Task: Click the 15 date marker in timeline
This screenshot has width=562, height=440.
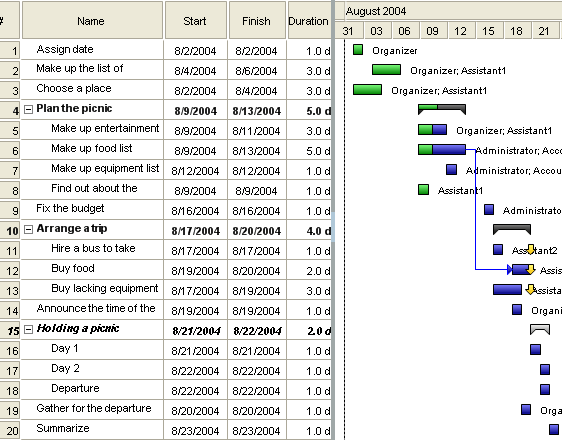Action: [x=488, y=31]
